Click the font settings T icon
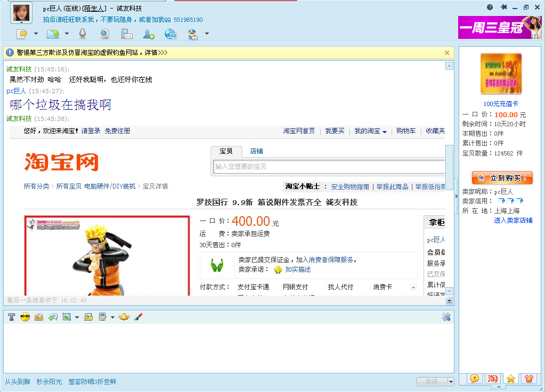Image resolution: width=545 pixels, height=392 pixels. (x=11, y=317)
